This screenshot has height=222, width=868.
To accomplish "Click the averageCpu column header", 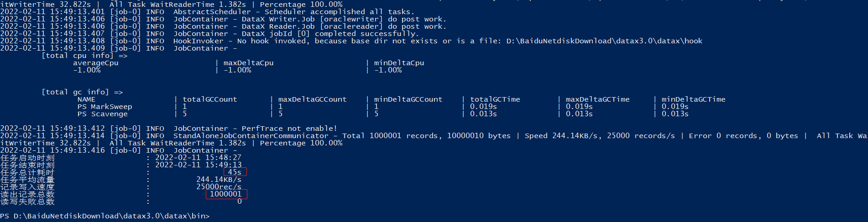I will (x=95, y=63).
